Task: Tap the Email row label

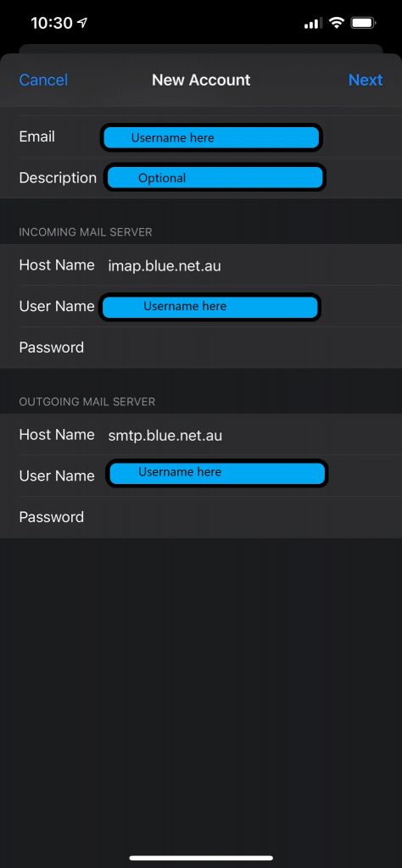Action: pyautogui.click(x=37, y=136)
